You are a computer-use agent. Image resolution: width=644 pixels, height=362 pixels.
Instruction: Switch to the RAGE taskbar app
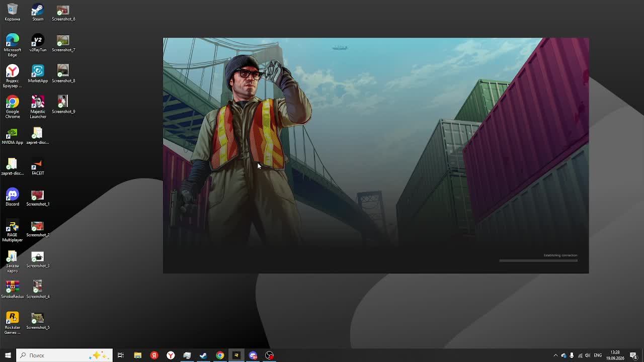pyautogui.click(x=236, y=355)
